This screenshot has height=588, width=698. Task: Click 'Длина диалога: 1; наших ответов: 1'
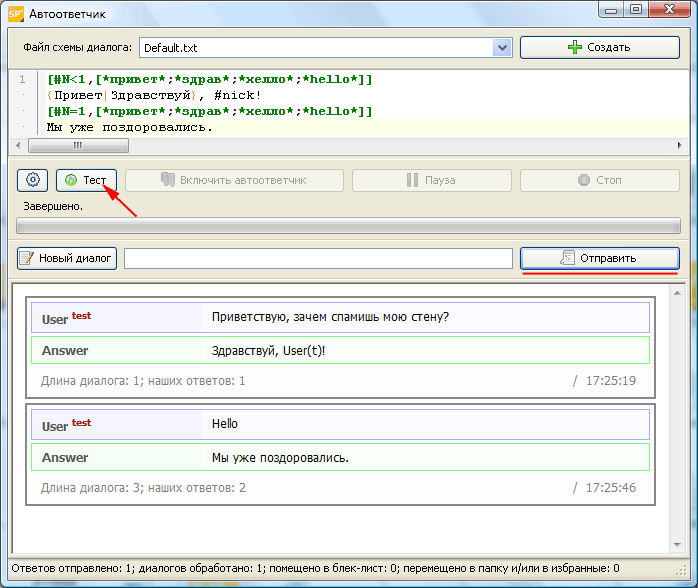tap(143, 381)
